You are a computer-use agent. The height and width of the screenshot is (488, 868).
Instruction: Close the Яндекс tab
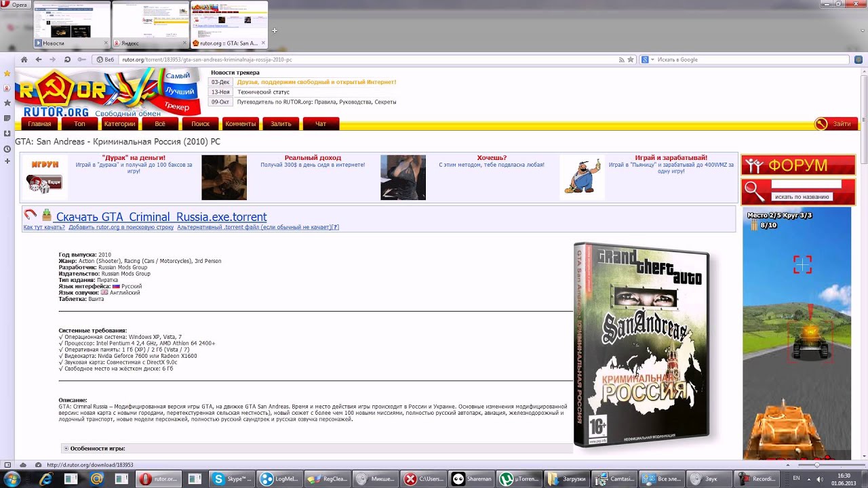(184, 43)
